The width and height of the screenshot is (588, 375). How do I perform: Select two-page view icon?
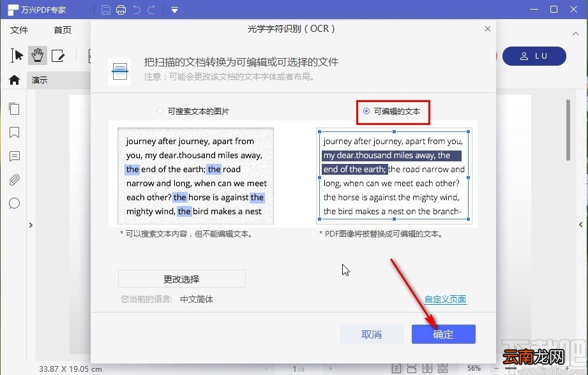tap(427, 369)
